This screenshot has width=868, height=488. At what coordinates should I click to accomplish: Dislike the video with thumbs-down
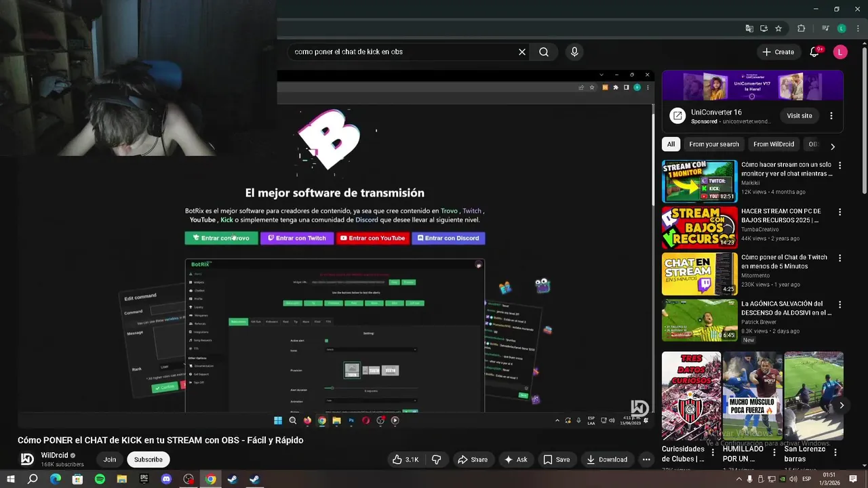[x=437, y=460]
